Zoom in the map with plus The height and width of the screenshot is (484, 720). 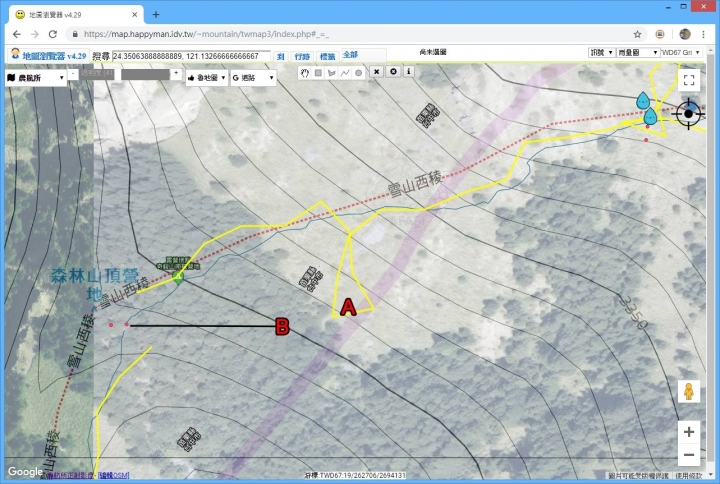689,432
